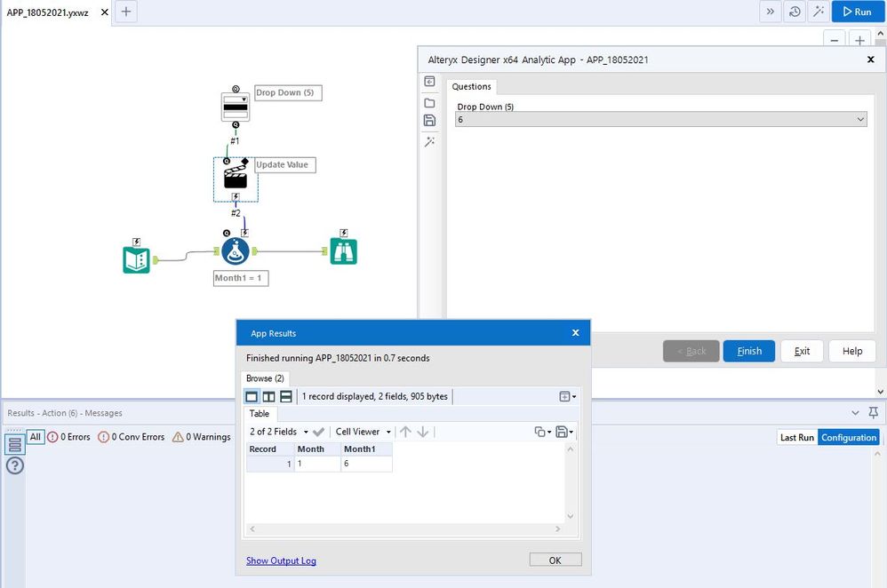Select the Month1 cell with value 6
887x588 pixels.
click(366, 464)
